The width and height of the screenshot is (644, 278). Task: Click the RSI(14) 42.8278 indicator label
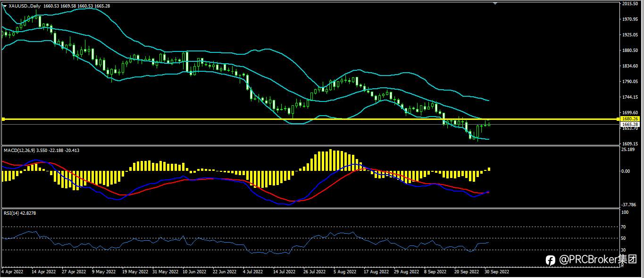point(20,213)
